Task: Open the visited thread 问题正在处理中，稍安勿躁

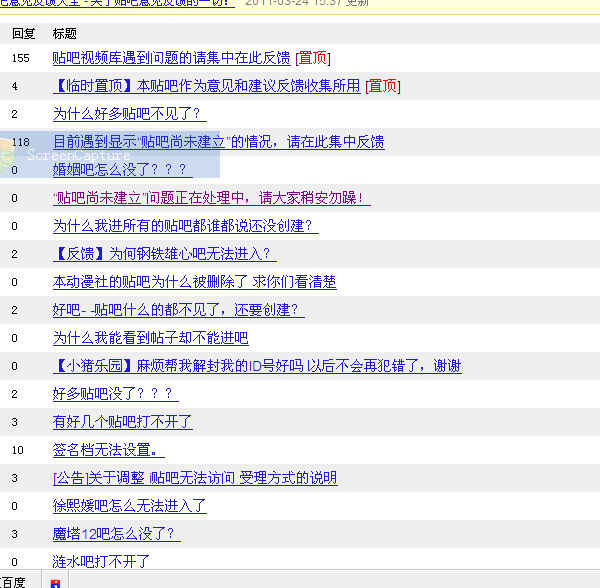Action: pos(211,198)
